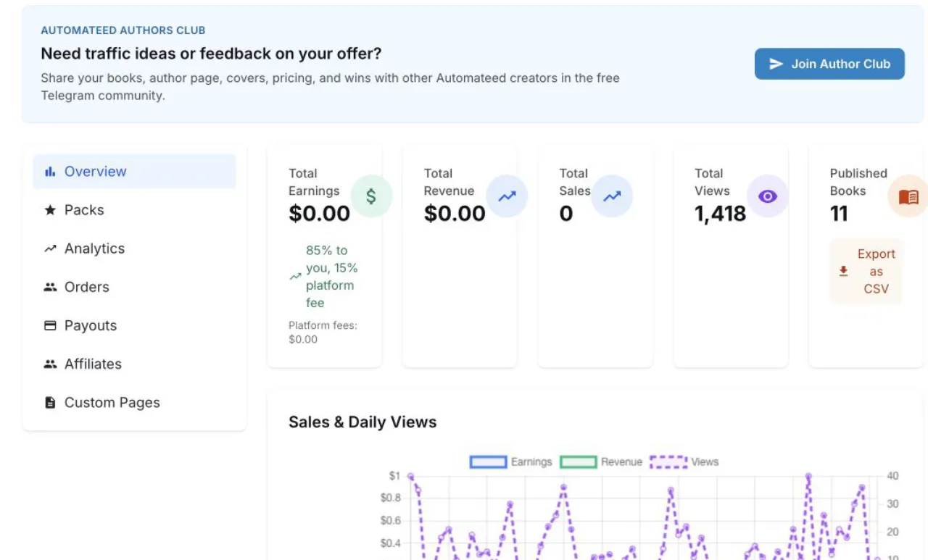Go to the Payouts section
Screen dimensions: 928x560
click(134, 325)
